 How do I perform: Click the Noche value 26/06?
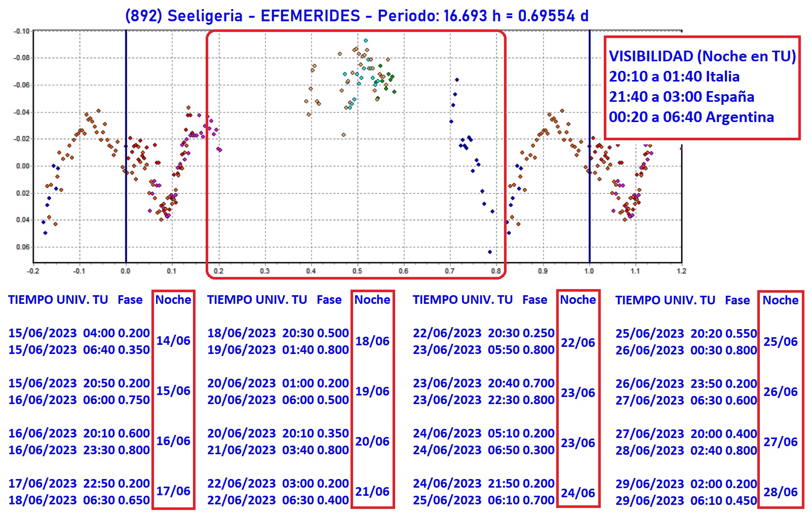(x=781, y=392)
